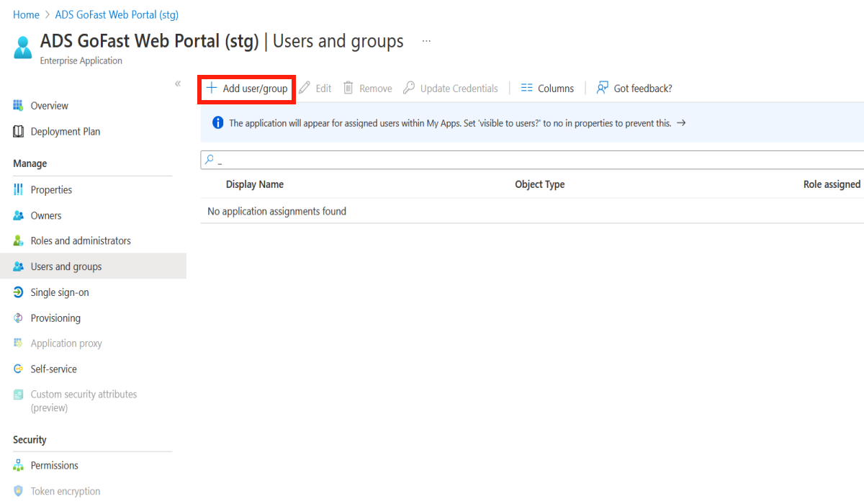
Task: Follow the arrow at the end of info banner
Action: (x=681, y=123)
